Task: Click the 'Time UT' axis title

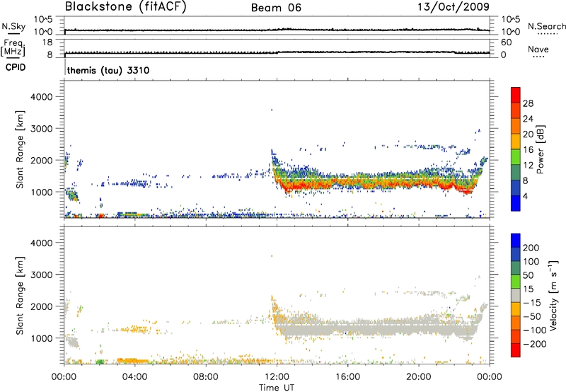Action: pos(277,387)
